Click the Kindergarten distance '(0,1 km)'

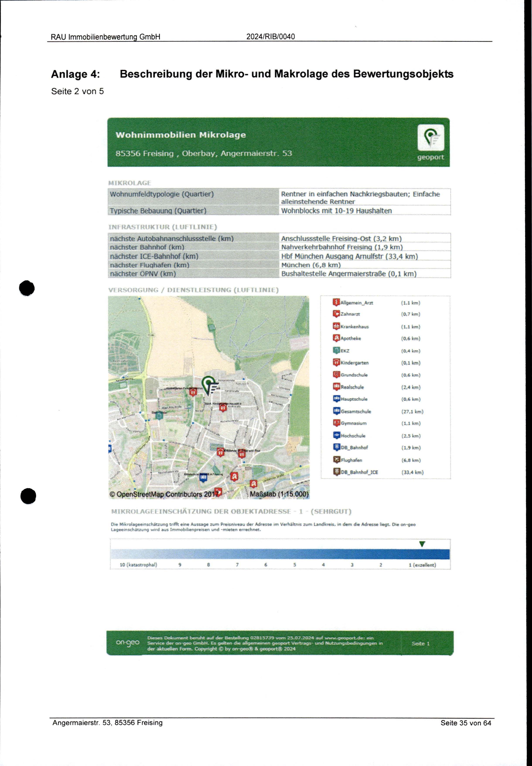pos(411,363)
